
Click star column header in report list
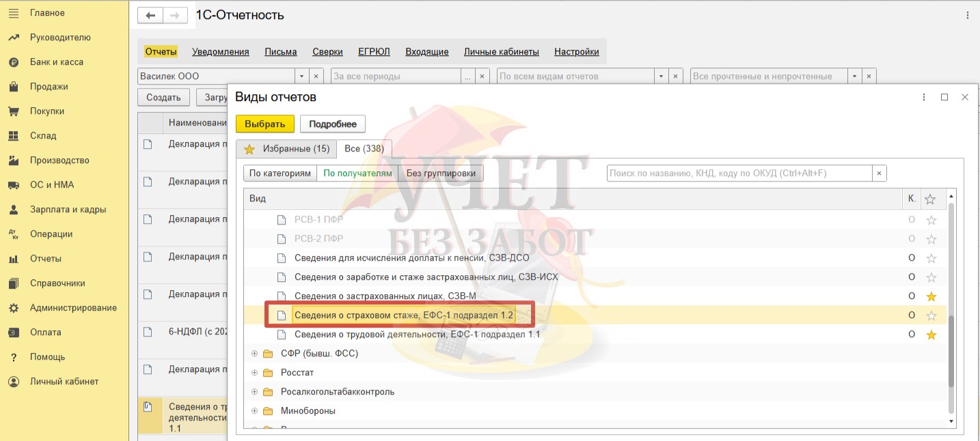[x=930, y=199]
